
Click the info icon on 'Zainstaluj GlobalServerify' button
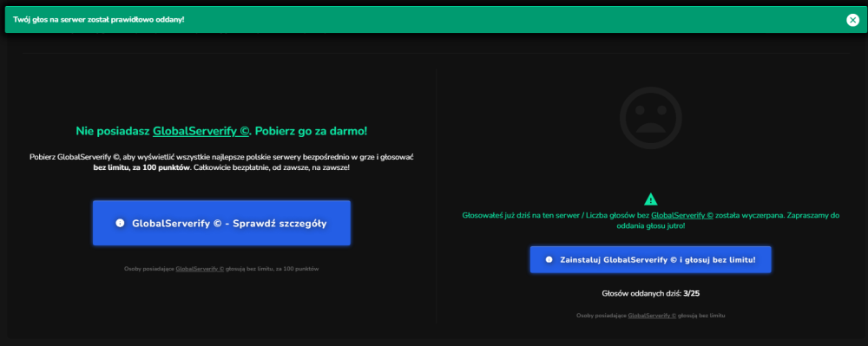click(x=549, y=259)
